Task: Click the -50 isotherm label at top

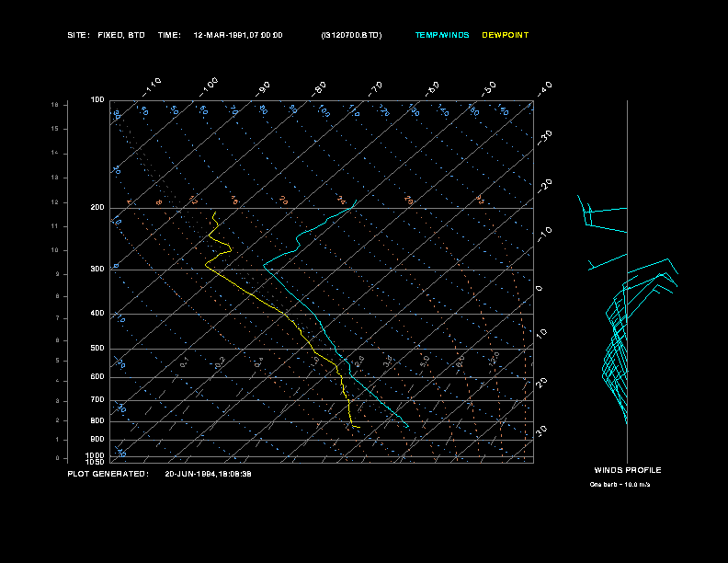Action: [489, 88]
